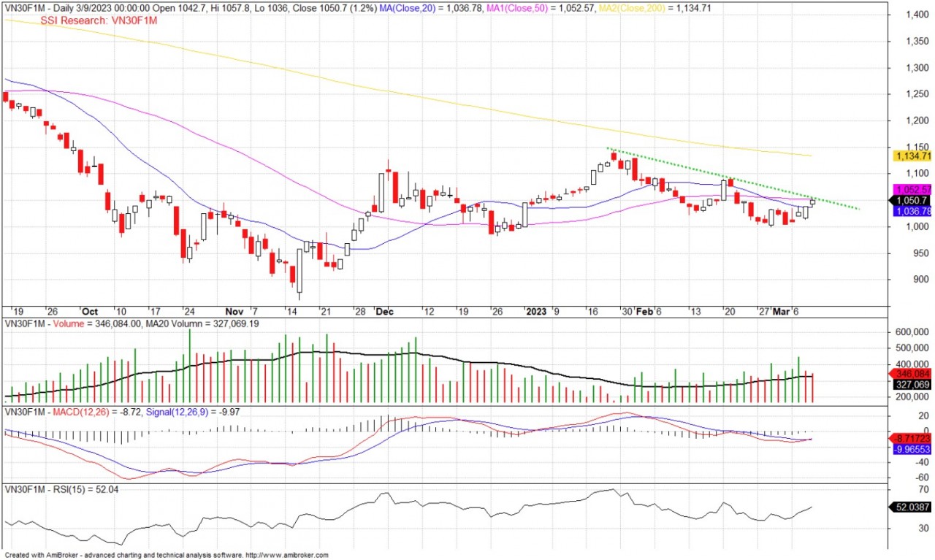Click the 200,000 volume axis tick
Screen dimensions: 935x560
point(911,396)
